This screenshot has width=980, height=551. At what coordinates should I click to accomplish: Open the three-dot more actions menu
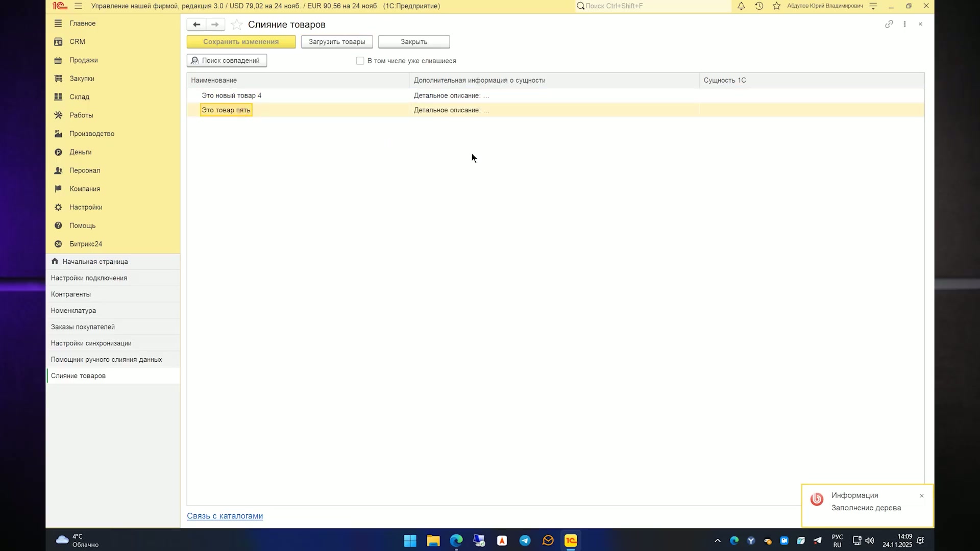point(904,24)
